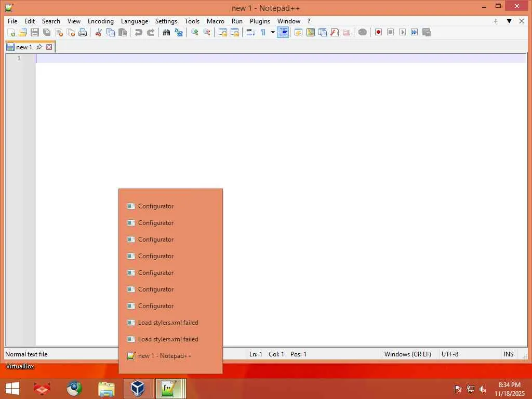Click the macro Playback icon
This screenshot has width=532, height=399.
click(x=402, y=32)
